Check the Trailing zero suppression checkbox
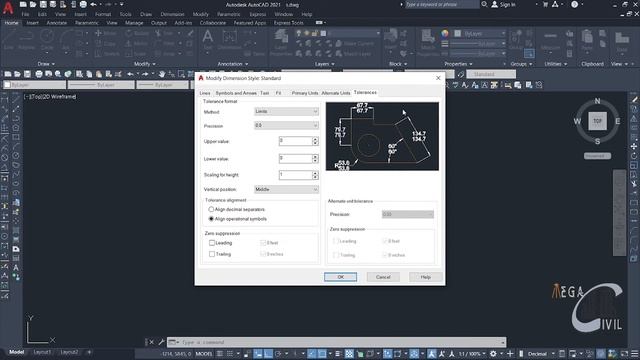The image size is (640, 360). pos(212,254)
